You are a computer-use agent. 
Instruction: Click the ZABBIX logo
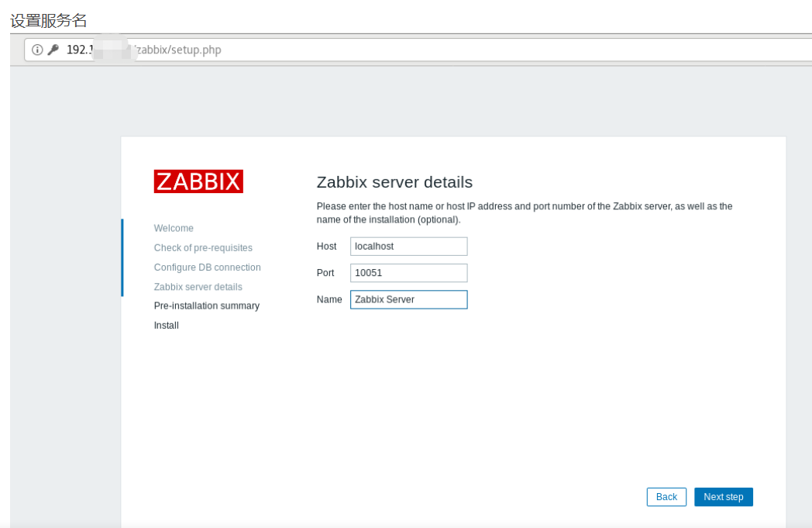coord(198,181)
